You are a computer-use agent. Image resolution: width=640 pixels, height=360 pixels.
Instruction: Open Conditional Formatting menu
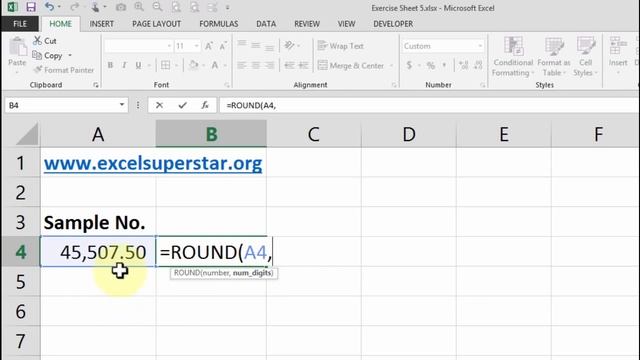513,57
